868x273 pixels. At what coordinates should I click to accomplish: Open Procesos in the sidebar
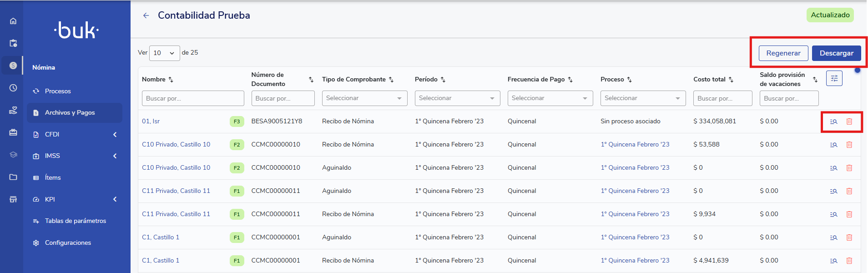tap(58, 91)
